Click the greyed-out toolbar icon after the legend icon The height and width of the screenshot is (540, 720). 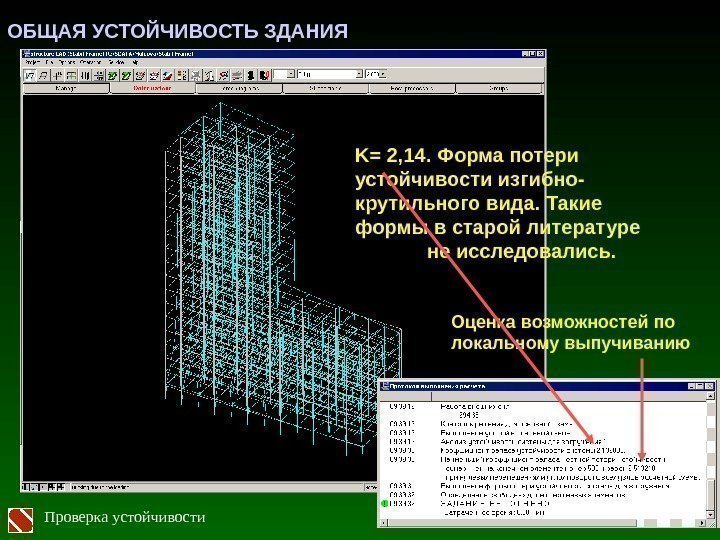[196, 75]
